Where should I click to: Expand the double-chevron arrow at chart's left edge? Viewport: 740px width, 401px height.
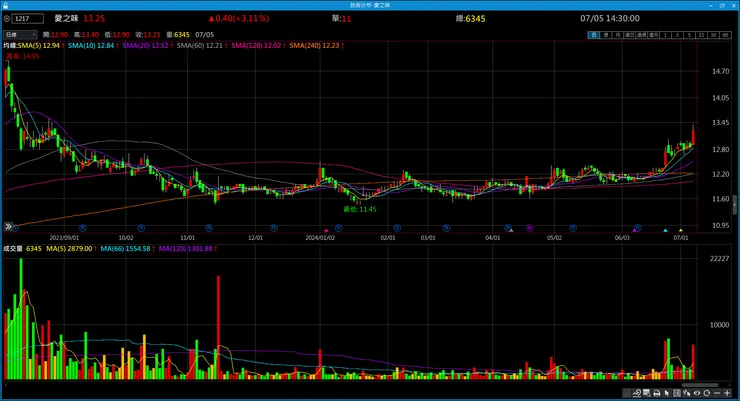point(8,226)
